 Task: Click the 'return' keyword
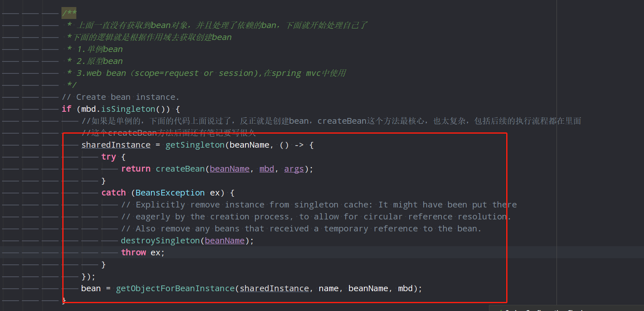[136, 169]
